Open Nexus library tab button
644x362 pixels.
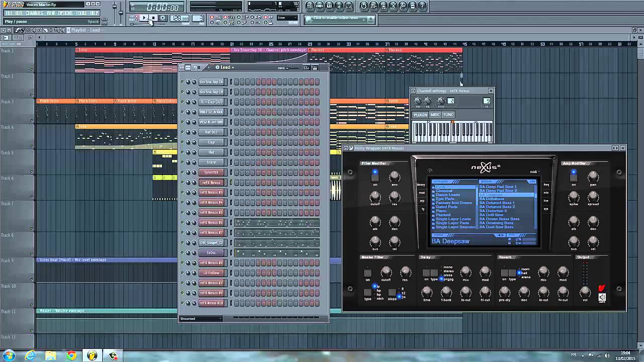tap(421, 185)
